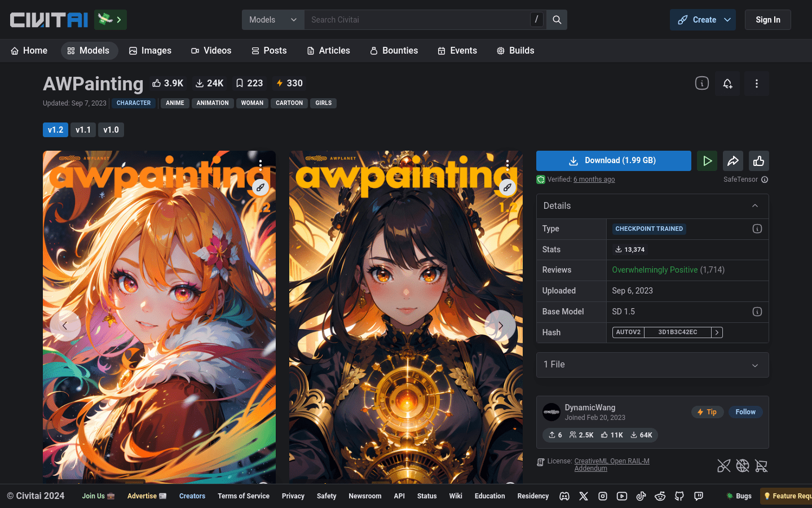Open the Twitch icon in footer

[699, 496]
